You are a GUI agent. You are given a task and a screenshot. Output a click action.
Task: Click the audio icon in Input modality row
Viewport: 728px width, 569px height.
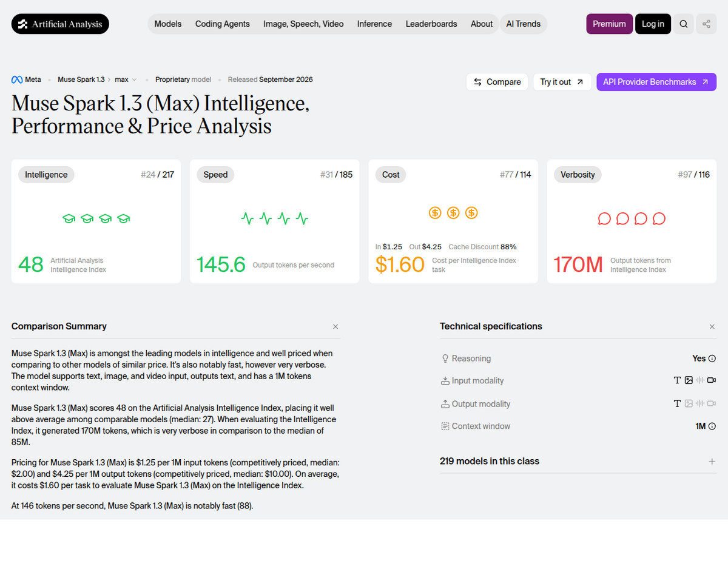pos(700,380)
